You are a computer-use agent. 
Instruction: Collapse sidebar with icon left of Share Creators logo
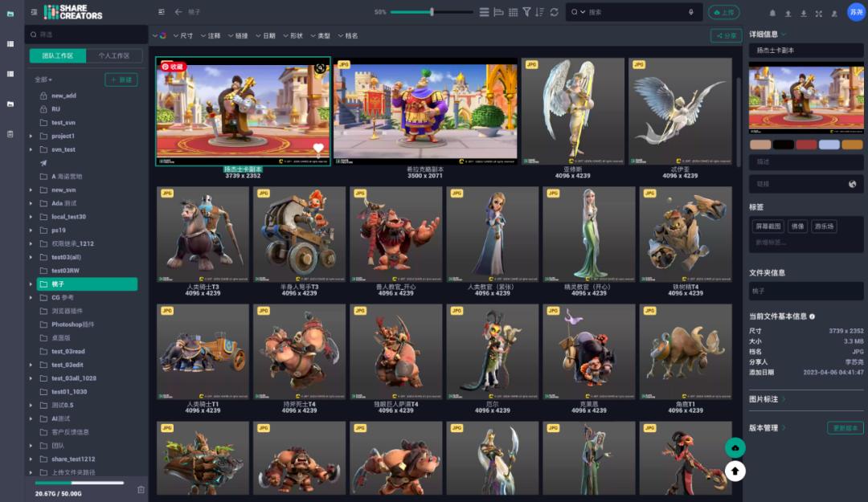[35, 11]
